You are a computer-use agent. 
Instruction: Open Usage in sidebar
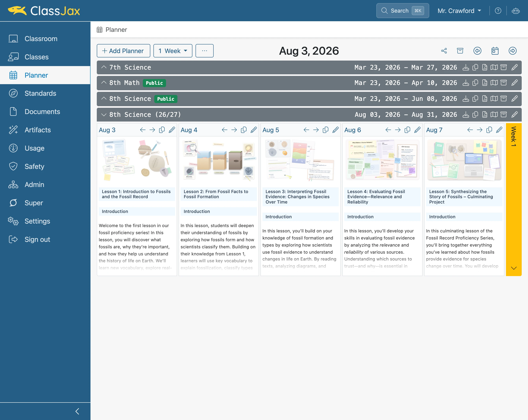(45, 148)
